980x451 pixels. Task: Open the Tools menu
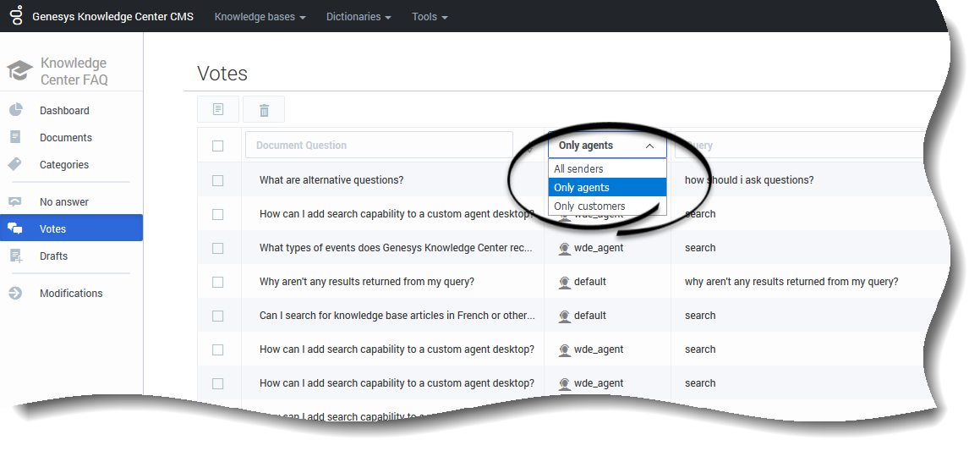click(x=430, y=17)
